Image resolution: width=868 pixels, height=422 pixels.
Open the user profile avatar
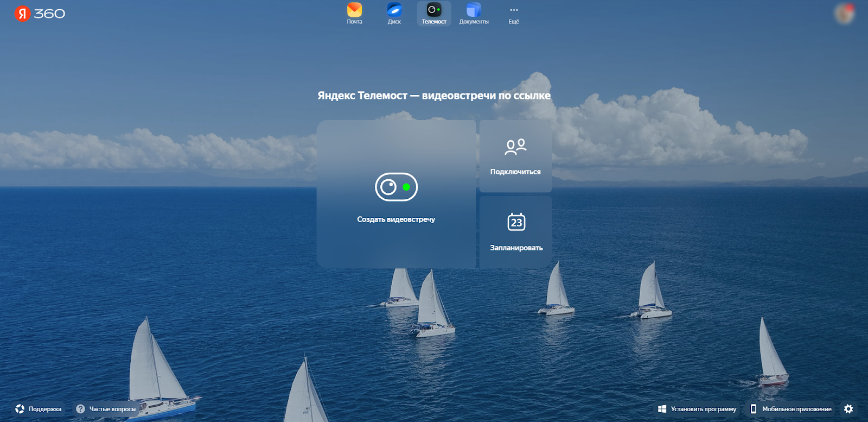click(x=844, y=14)
